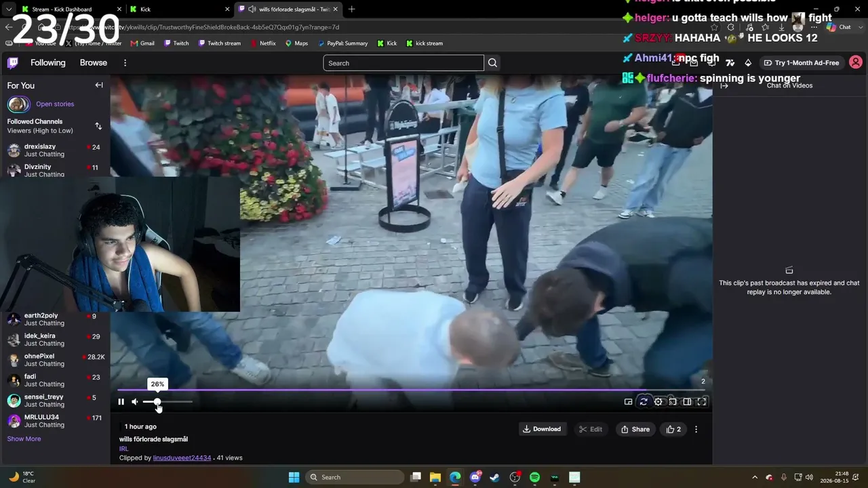Open browser tab search dropdown

[8, 9]
